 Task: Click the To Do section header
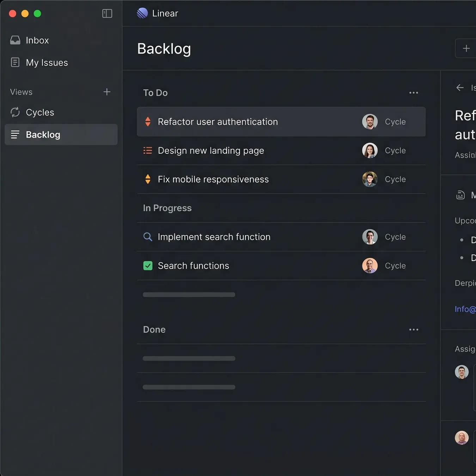coord(155,93)
